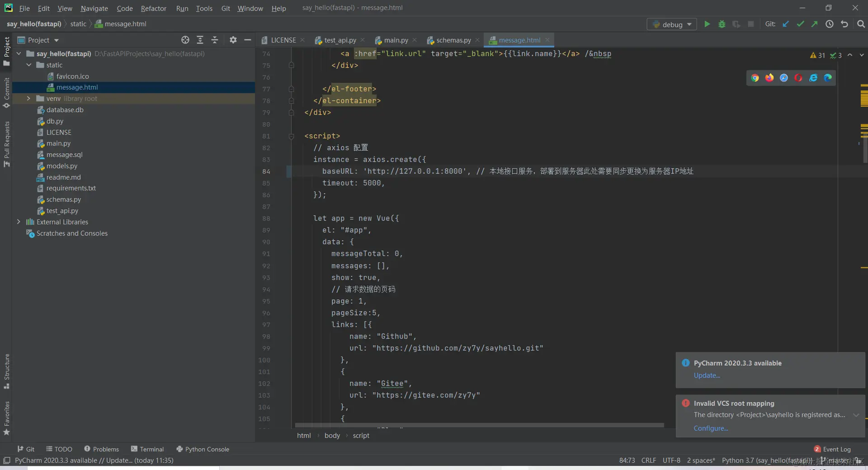
Task: Open Search Everywhere magnifier
Action: click(x=861, y=24)
